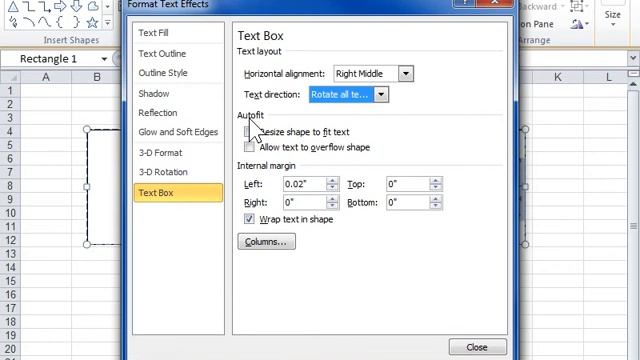640x360 pixels.
Task: Increase the Bottom margin with spinner up
Action: click(x=436, y=199)
